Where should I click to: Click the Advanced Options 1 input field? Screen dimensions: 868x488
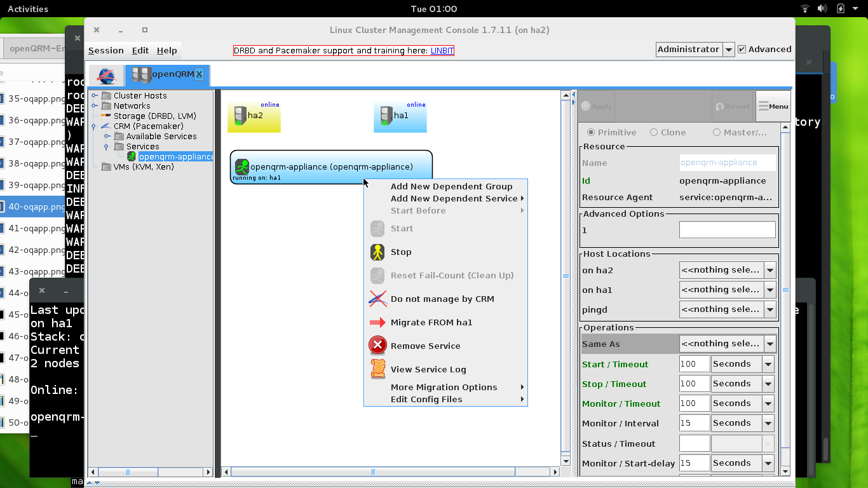click(x=727, y=230)
